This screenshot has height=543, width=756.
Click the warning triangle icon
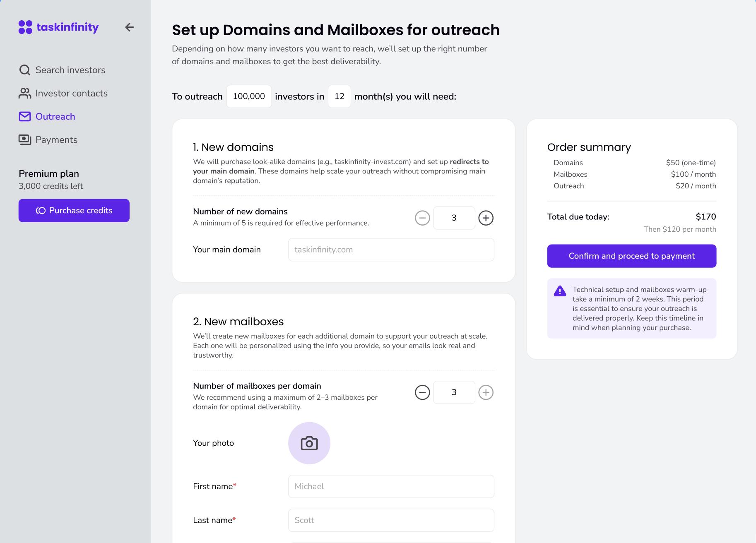click(x=560, y=291)
